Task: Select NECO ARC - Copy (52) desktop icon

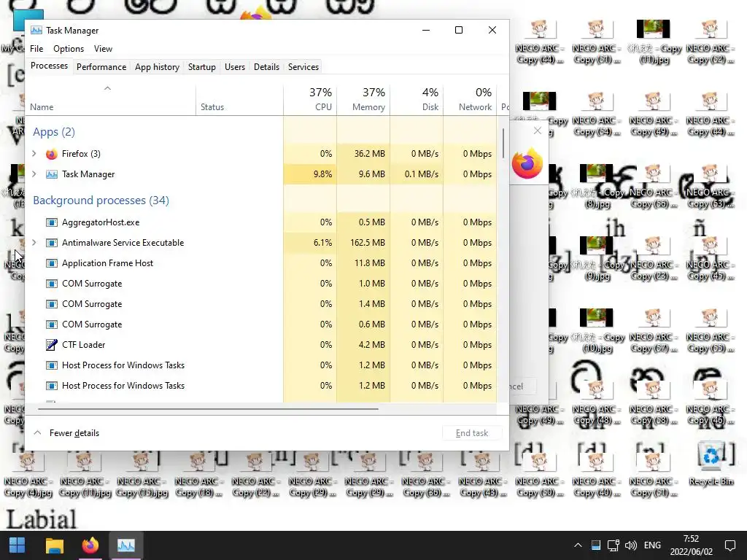Action: point(710,42)
